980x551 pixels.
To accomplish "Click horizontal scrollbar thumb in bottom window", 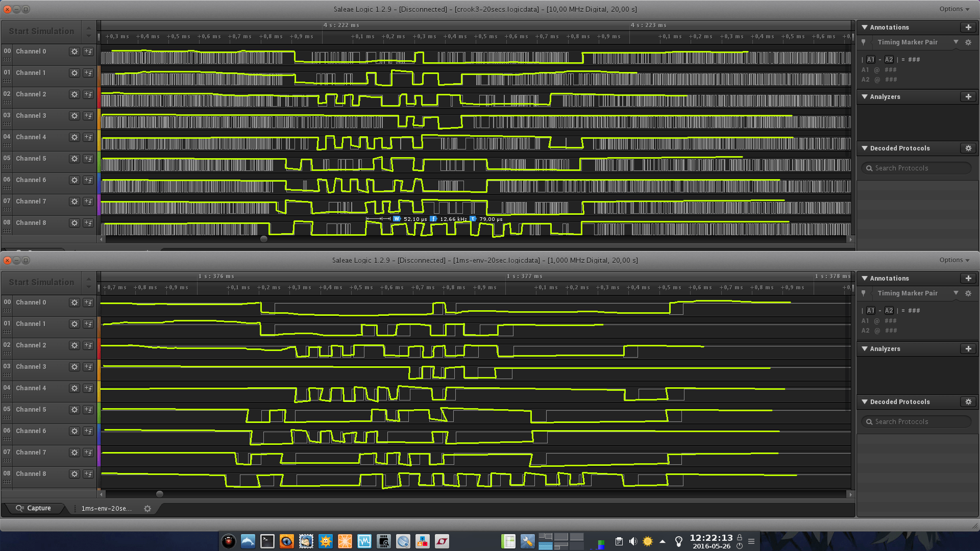I will tap(160, 494).
